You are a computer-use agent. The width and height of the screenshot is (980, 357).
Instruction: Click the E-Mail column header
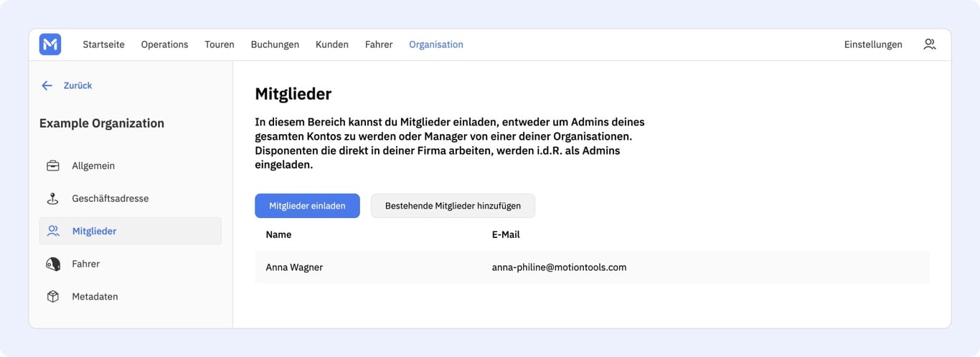coord(506,234)
